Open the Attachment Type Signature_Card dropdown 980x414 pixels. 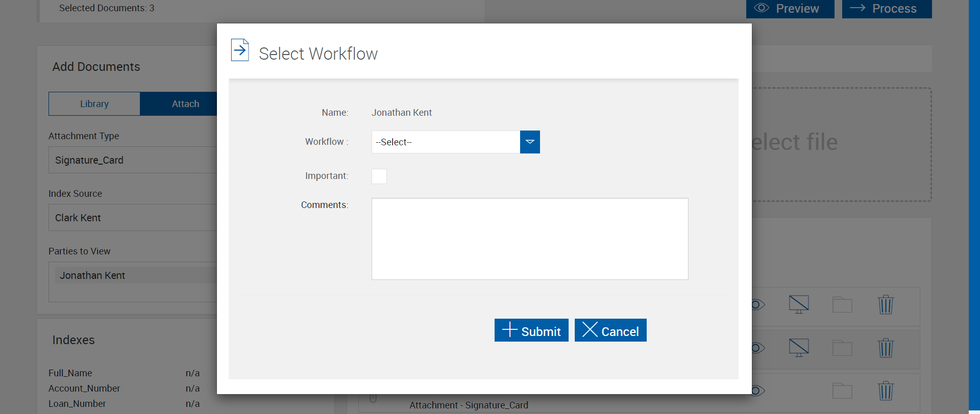click(x=133, y=160)
